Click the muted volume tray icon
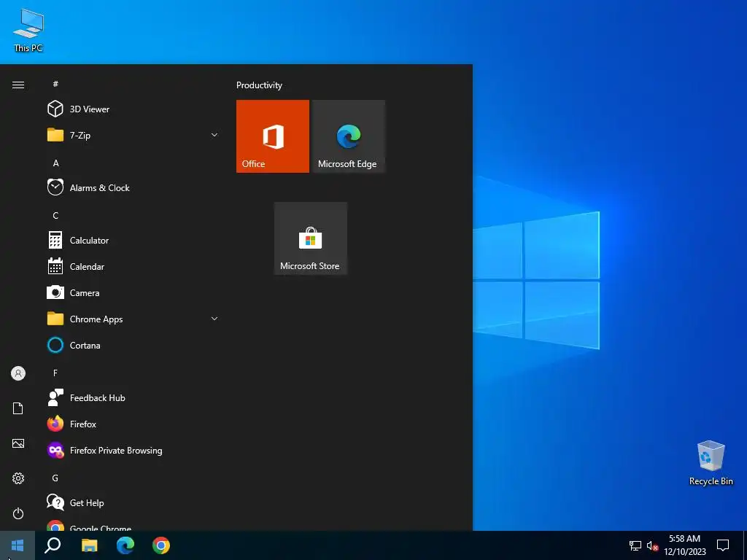747x560 pixels. [x=652, y=545]
